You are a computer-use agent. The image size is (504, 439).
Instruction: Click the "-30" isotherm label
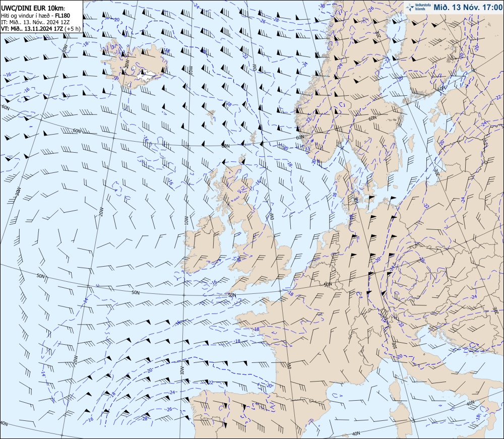coord(322,6)
